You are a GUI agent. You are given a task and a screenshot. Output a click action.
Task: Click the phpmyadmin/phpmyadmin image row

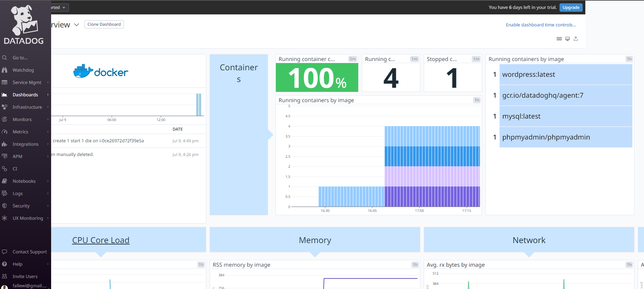566,137
